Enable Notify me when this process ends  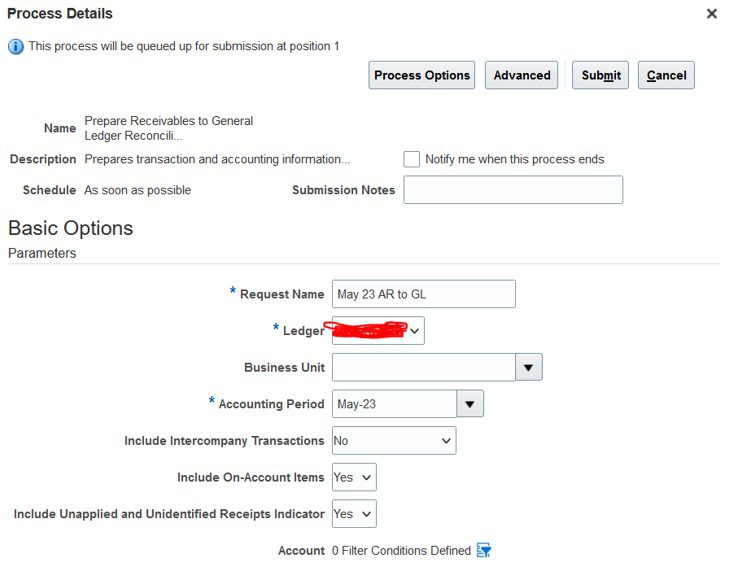(411, 159)
